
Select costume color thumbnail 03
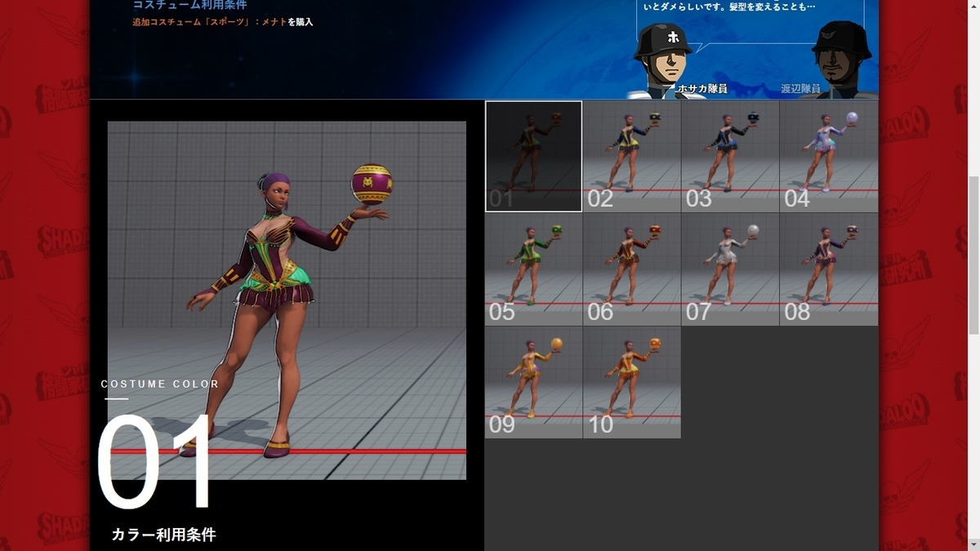(x=730, y=156)
